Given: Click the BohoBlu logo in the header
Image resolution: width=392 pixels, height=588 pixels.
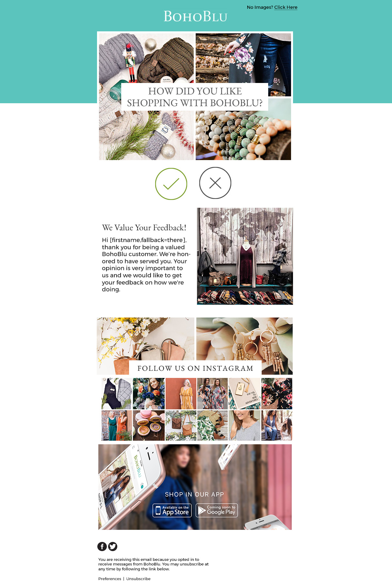Looking at the screenshot, I should [x=195, y=16].
